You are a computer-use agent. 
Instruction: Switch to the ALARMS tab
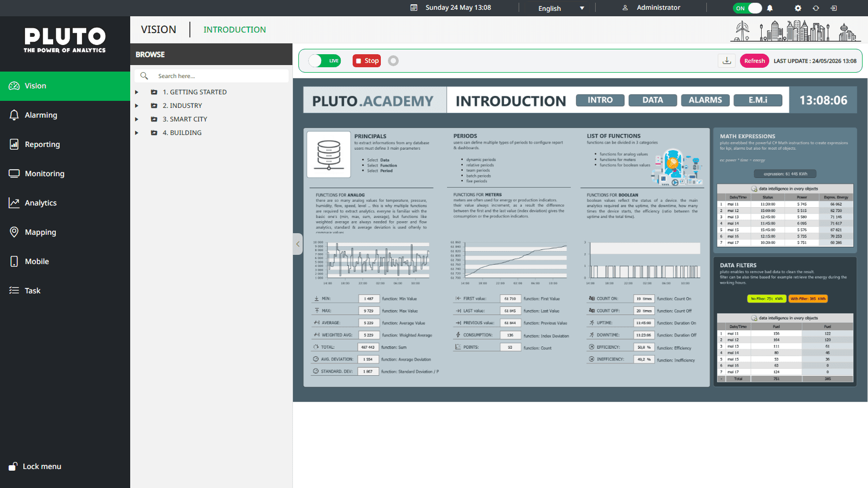[x=705, y=100]
